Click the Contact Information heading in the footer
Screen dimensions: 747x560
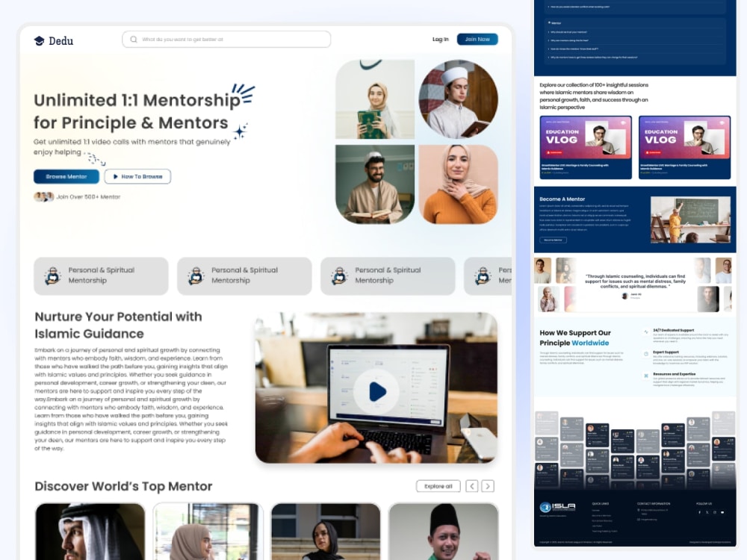[x=654, y=503]
